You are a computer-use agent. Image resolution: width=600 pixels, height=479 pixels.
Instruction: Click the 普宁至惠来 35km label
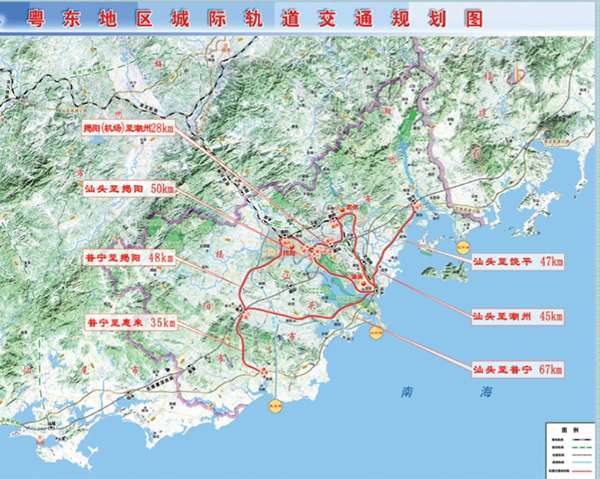click(x=129, y=323)
